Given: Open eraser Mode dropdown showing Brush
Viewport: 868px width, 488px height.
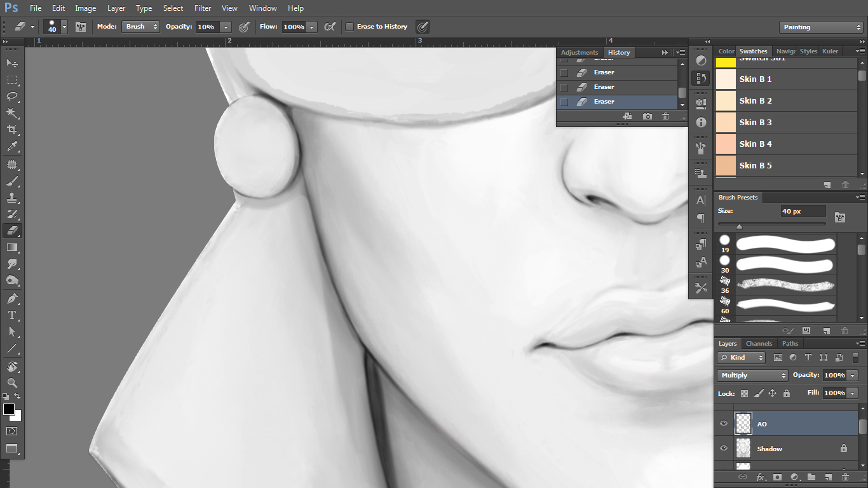Looking at the screenshot, I should [140, 27].
